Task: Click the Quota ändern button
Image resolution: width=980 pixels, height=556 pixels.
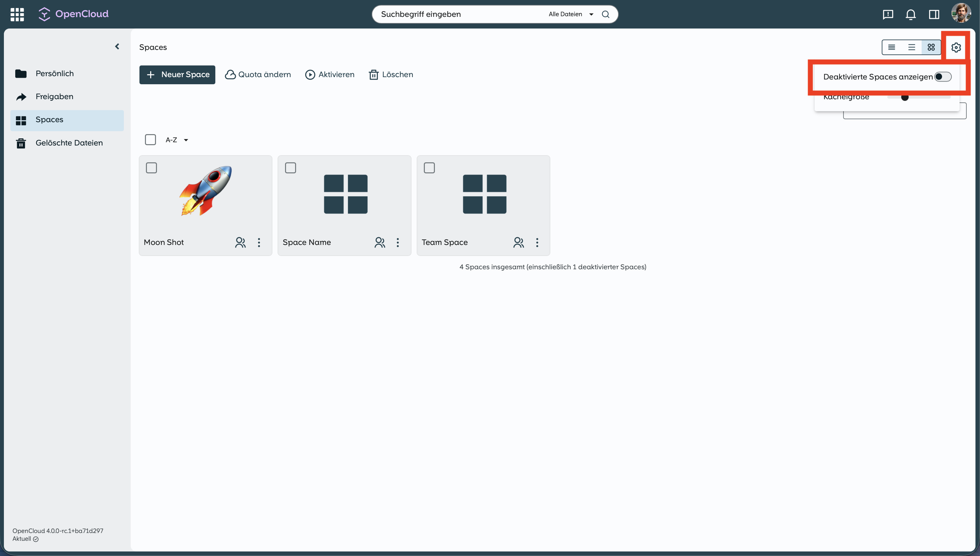Action: (x=258, y=75)
